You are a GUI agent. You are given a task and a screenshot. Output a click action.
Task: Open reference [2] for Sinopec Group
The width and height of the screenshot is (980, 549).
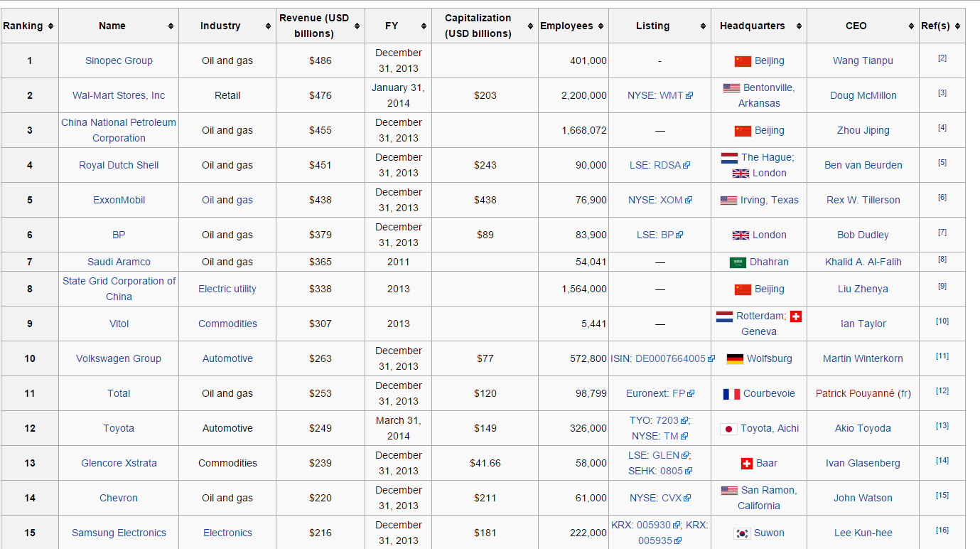tap(942, 58)
